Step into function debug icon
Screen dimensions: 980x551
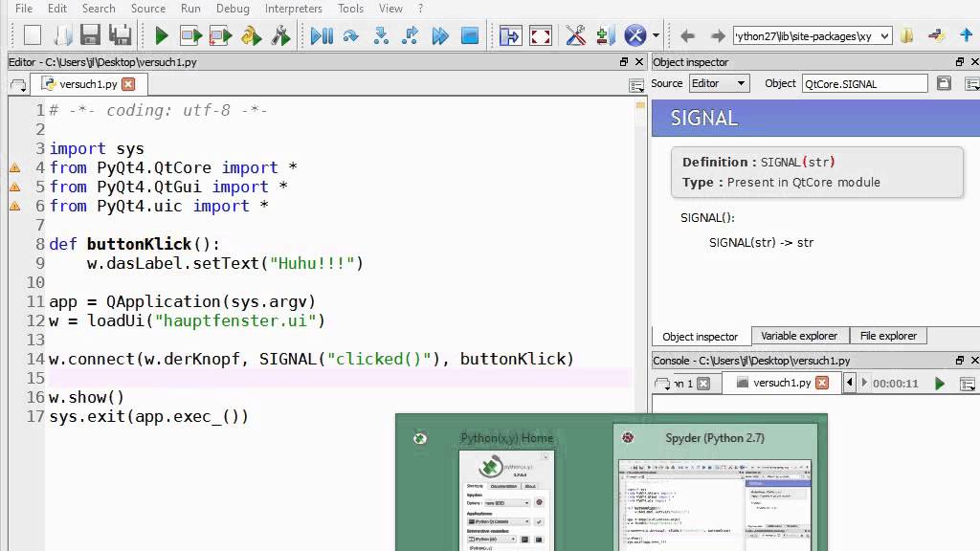tap(381, 35)
